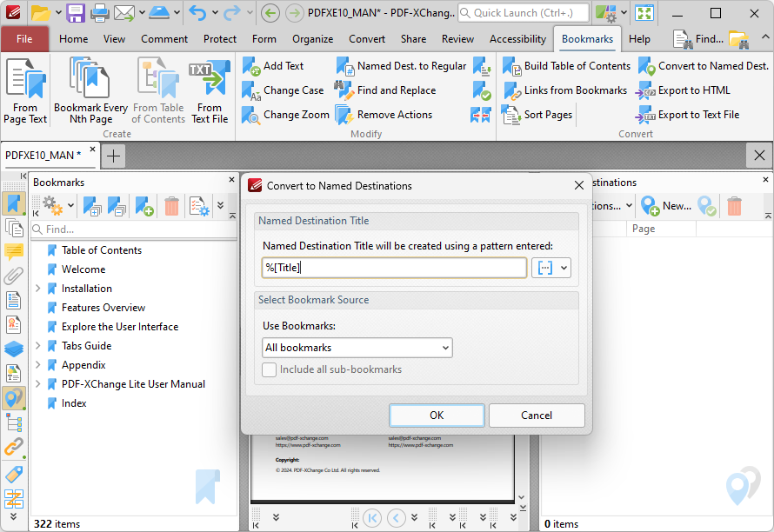Click the Sort Pages tool
The width and height of the screenshot is (774, 532).
tap(537, 115)
